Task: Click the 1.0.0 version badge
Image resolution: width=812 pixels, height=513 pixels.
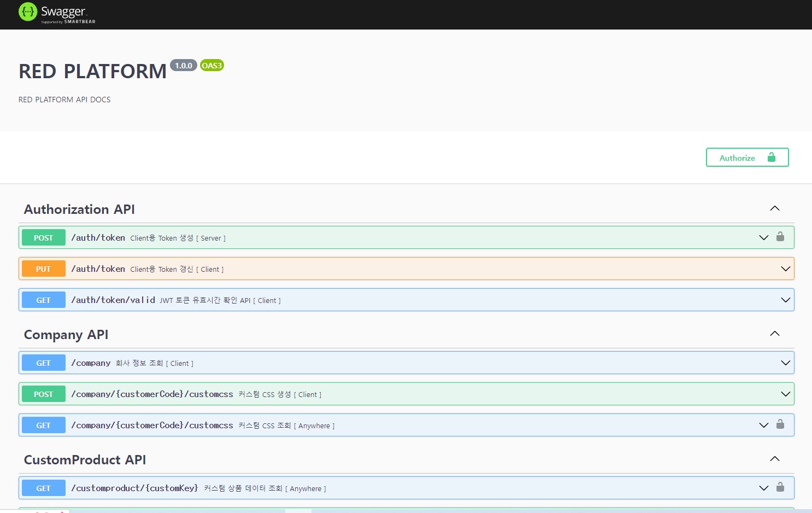Action: [184, 66]
